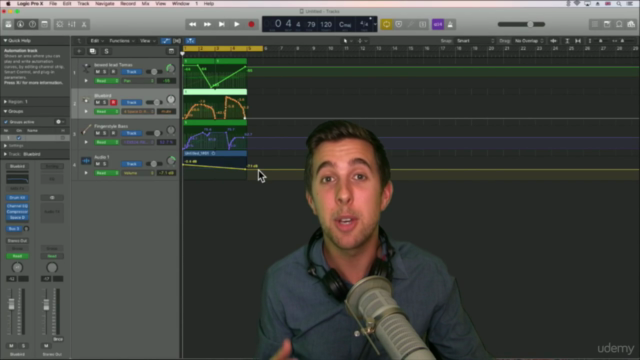Open the View menu in the tracks area
Viewport: 640px width, 360px height.
pyautogui.click(x=148, y=41)
